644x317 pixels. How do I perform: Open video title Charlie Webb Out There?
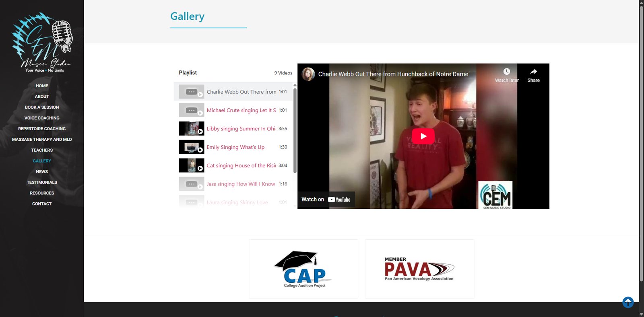click(x=393, y=74)
